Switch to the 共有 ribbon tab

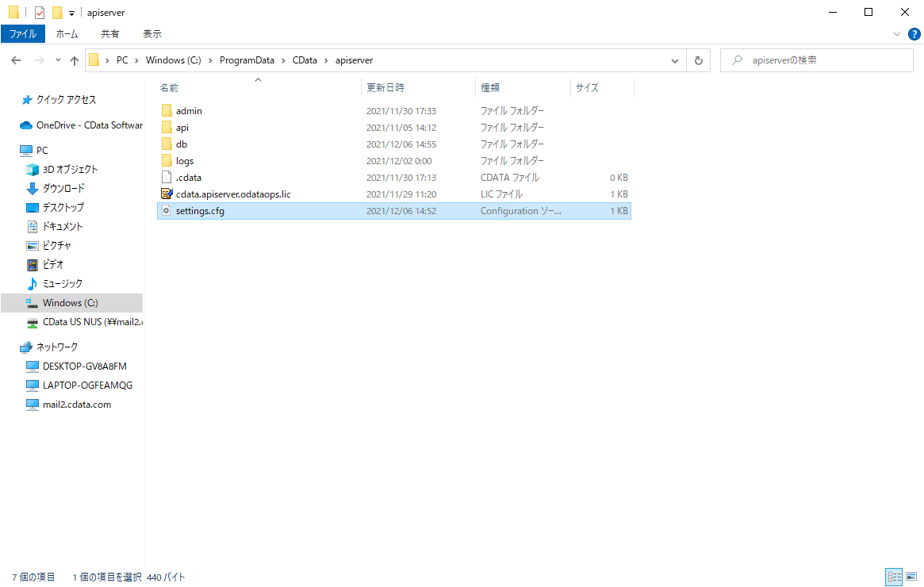tap(109, 33)
